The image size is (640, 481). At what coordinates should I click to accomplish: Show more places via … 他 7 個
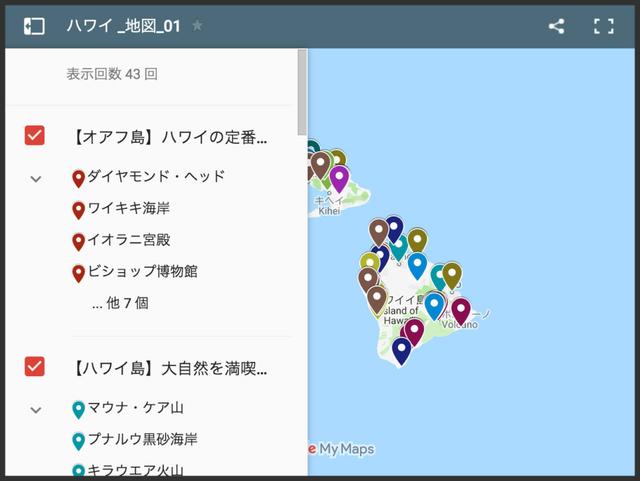(x=120, y=303)
